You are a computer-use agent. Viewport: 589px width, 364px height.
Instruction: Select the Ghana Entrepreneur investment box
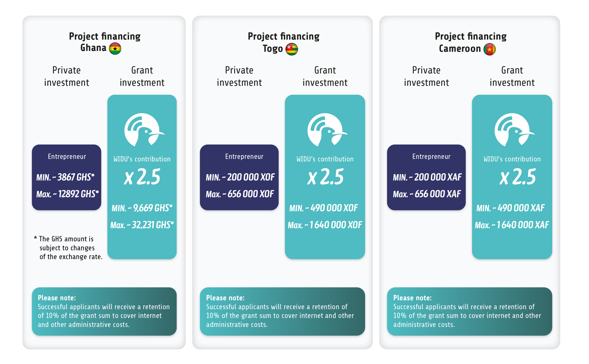(x=66, y=177)
